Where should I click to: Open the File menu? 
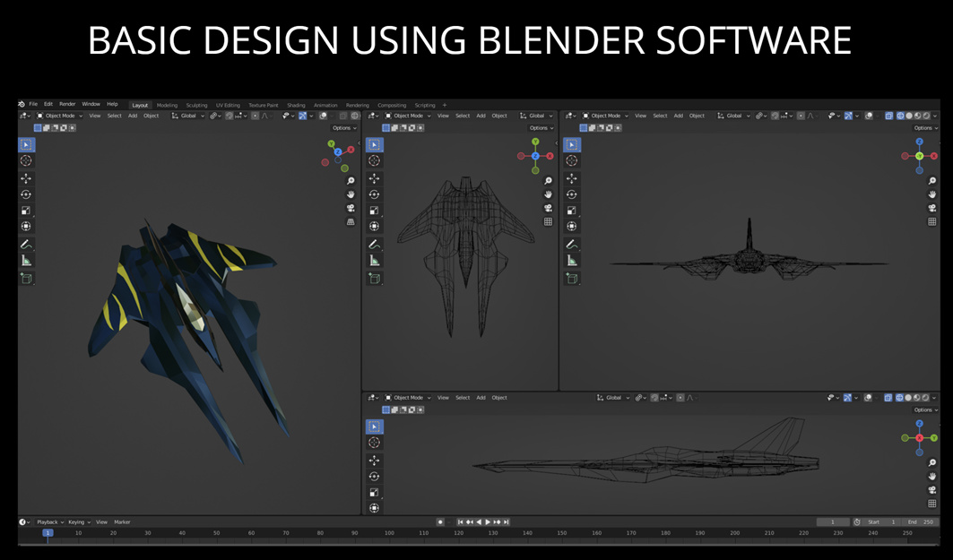pos(33,105)
